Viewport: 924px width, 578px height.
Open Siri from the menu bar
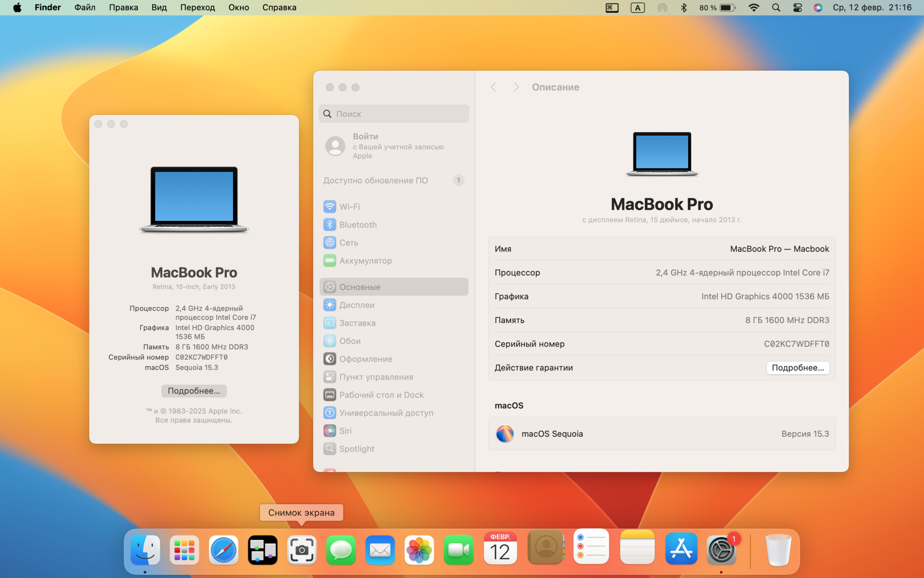pyautogui.click(x=818, y=8)
